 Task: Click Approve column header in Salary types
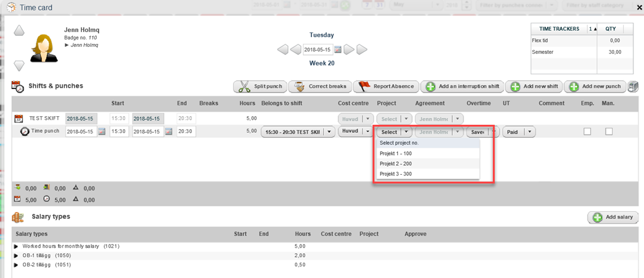[x=416, y=234]
